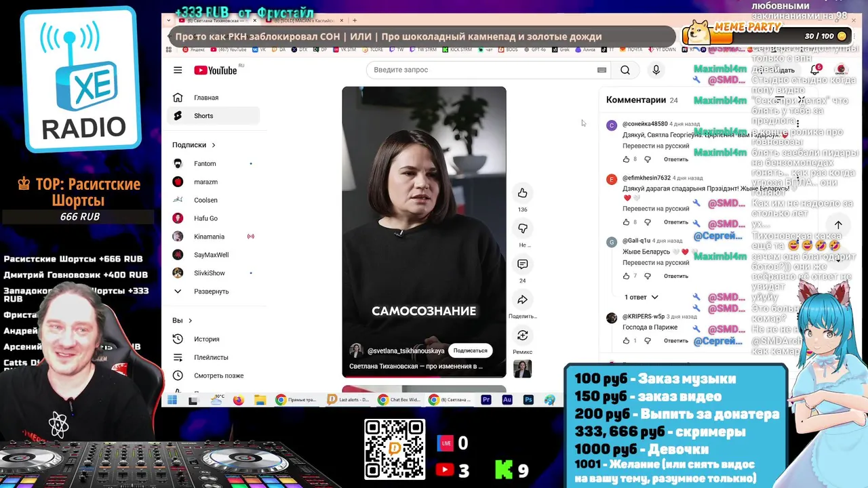Open Adobe Photoshop from the taskbar
This screenshot has width=868, height=488.
(528, 400)
